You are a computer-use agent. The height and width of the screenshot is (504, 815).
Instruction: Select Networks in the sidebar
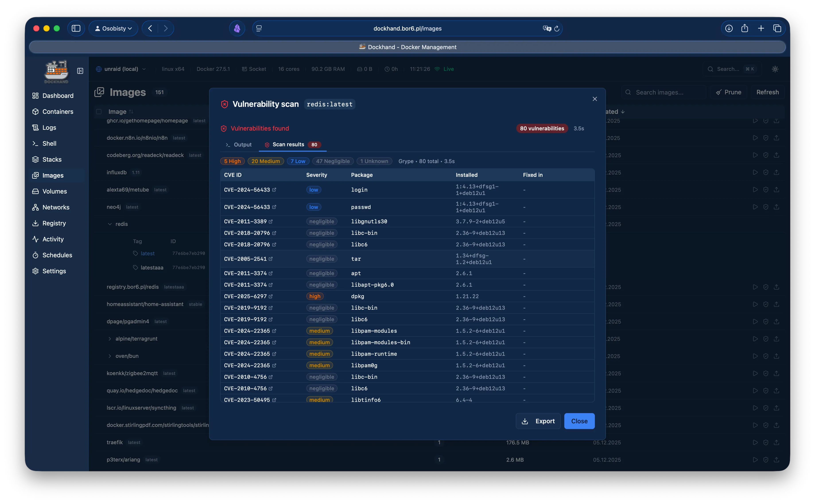pyautogui.click(x=55, y=207)
